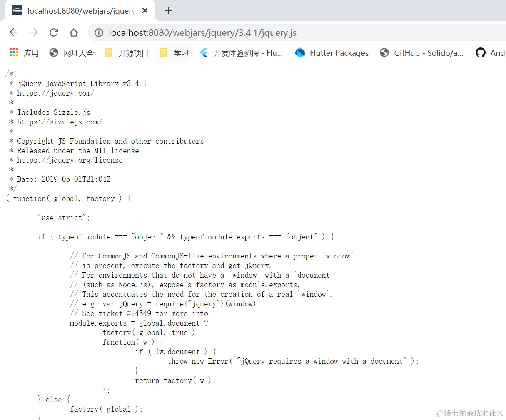Click the comment "e.g. var jQuery = require("jquery")(window);"
This screenshot has height=420, width=506.
click(165, 304)
